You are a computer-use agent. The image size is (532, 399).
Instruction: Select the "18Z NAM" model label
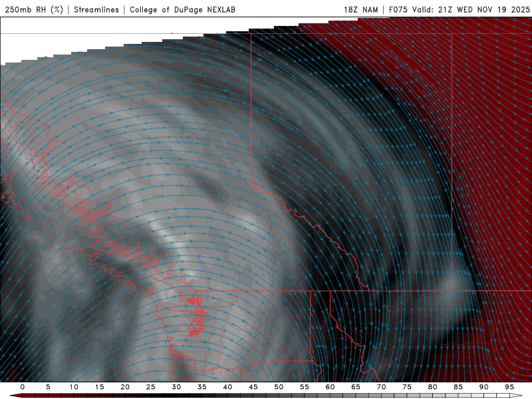coord(360,9)
